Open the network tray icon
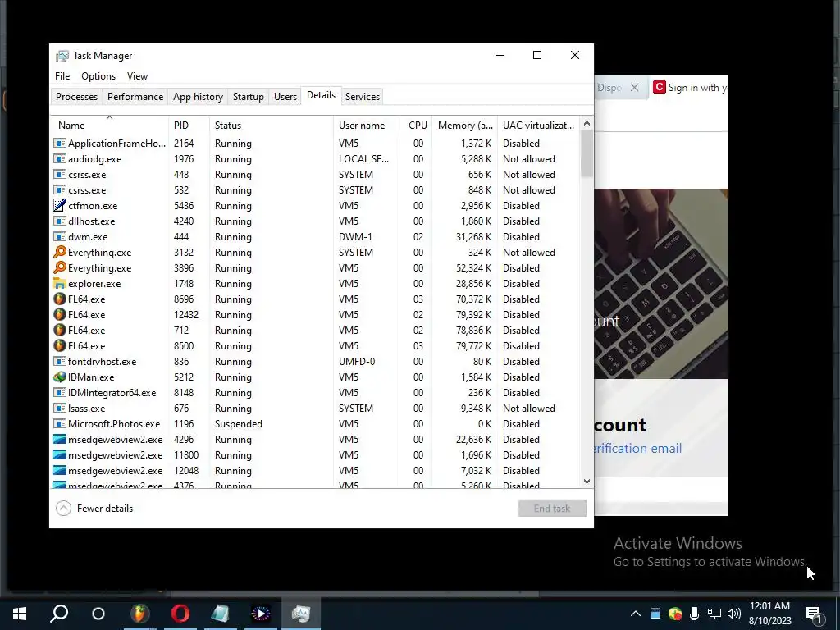 (714, 614)
